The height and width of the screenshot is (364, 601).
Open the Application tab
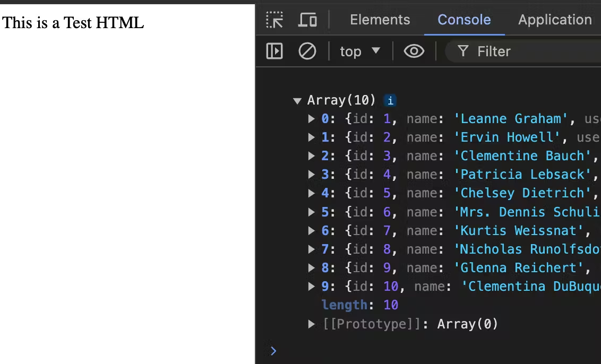click(554, 20)
